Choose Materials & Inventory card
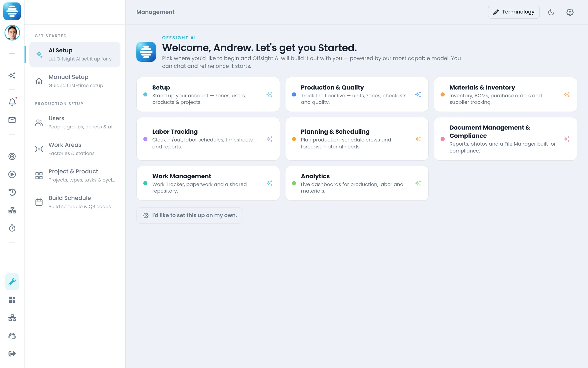588x368 pixels. click(505, 95)
